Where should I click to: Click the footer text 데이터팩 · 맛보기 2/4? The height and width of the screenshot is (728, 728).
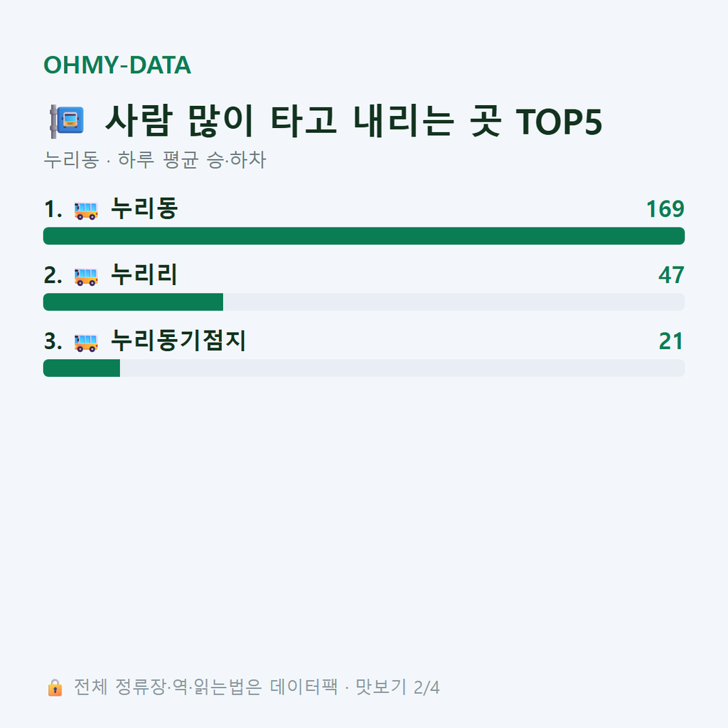point(355,687)
